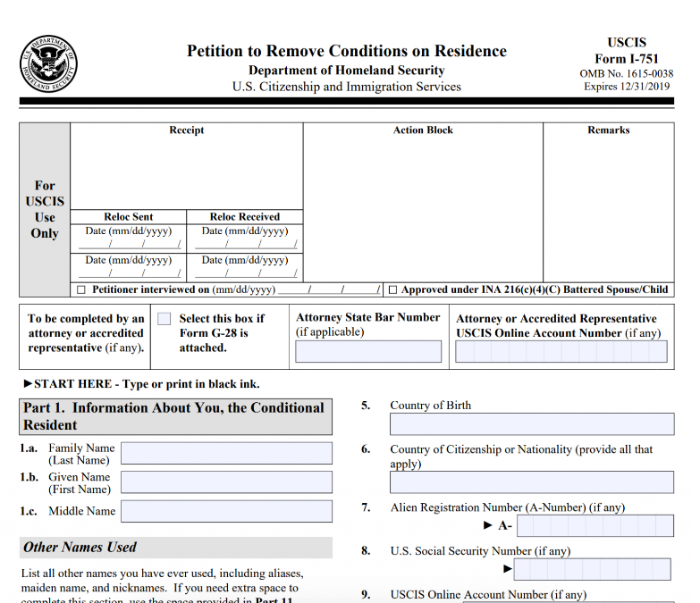This screenshot has height=603, width=700.
Task: Click the Department of Homeland Security seal
Action: pyautogui.click(x=48, y=63)
